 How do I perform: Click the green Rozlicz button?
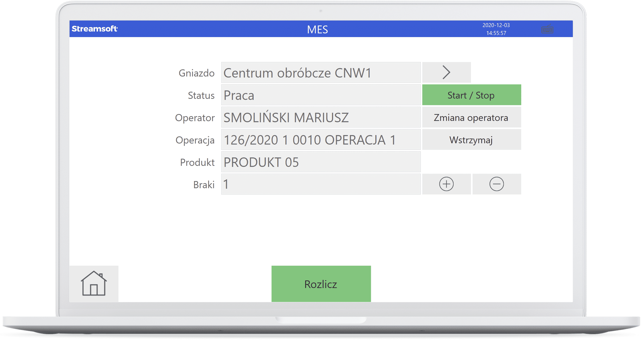[x=321, y=284]
